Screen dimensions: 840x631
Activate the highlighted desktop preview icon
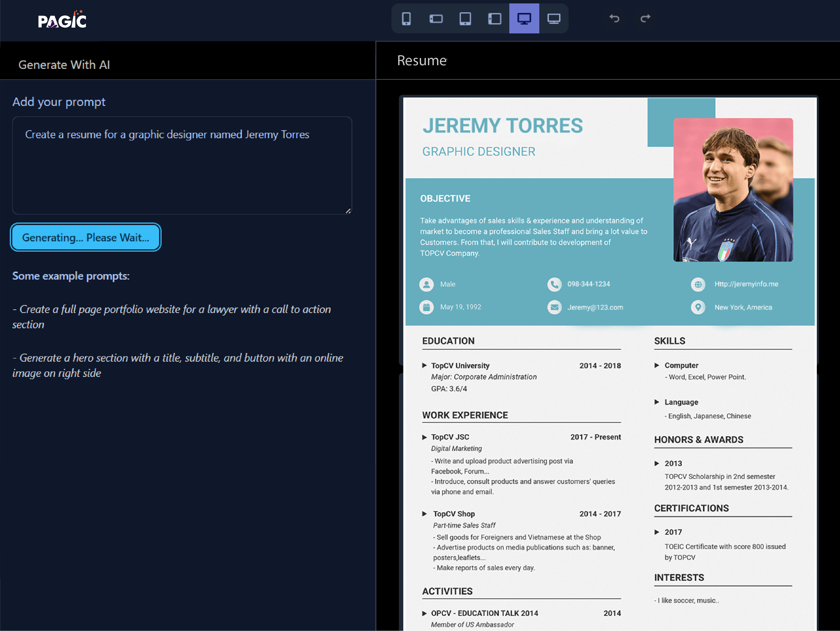pyautogui.click(x=524, y=19)
